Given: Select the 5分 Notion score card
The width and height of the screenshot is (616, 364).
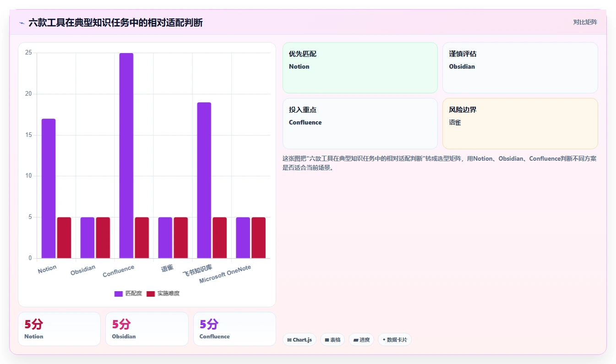Looking at the screenshot, I should (x=59, y=329).
